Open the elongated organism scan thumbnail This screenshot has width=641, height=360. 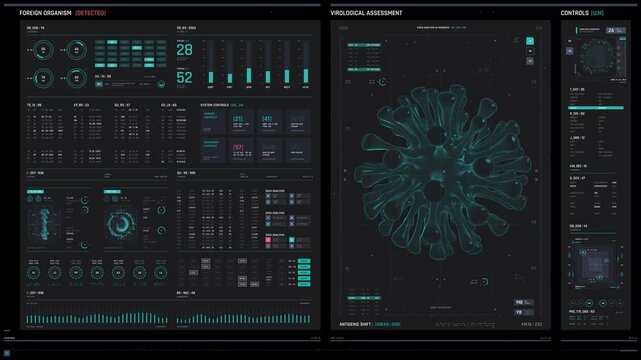44,224
